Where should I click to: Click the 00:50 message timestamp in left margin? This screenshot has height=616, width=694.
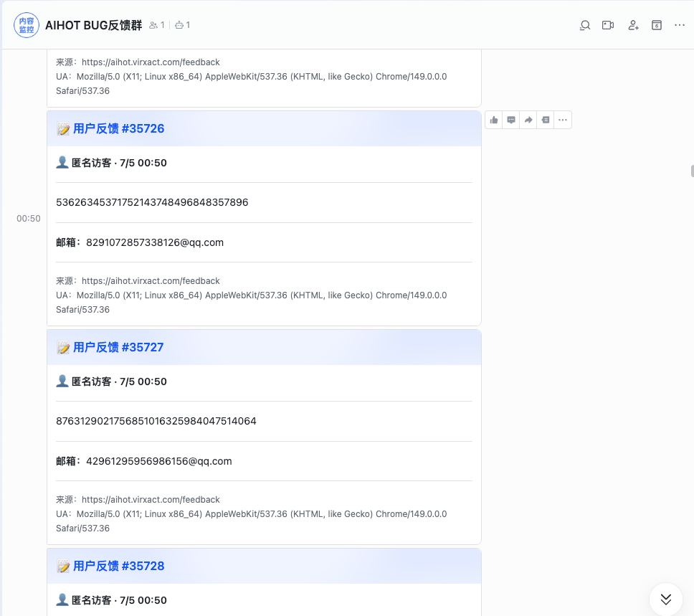(29, 218)
